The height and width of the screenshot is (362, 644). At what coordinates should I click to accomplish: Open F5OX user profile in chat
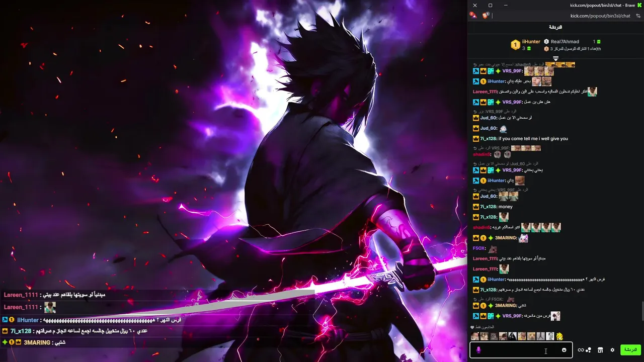click(x=479, y=248)
